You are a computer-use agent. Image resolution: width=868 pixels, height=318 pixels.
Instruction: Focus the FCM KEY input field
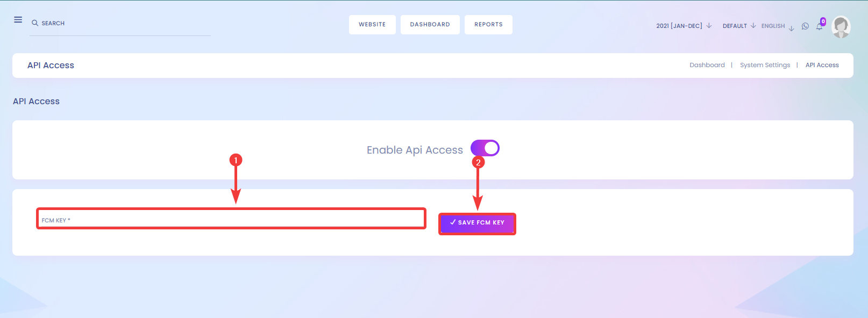coord(231,219)
